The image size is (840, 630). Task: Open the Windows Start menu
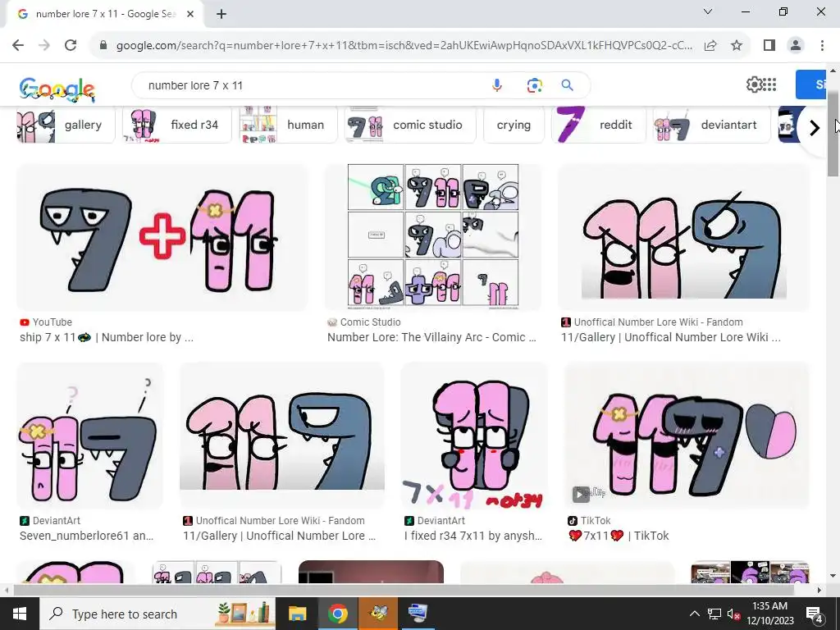click(x=20, y=614)
